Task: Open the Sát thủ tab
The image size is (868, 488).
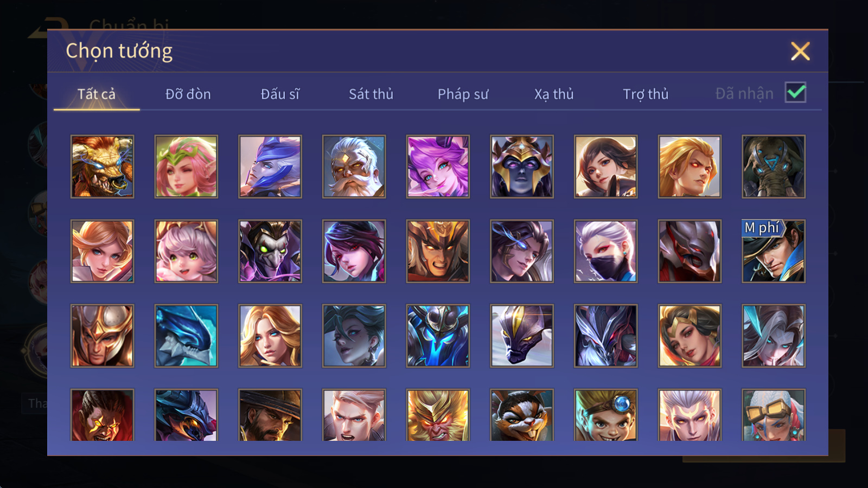Action: tap(371, 94)
